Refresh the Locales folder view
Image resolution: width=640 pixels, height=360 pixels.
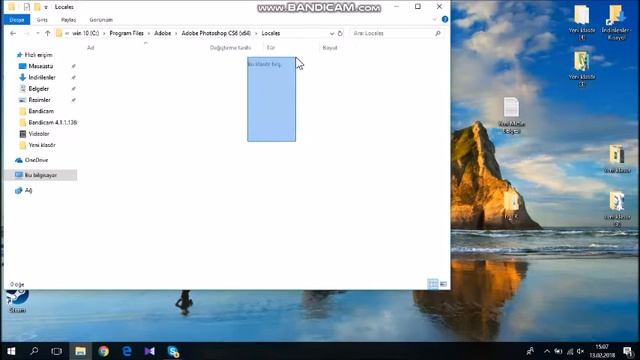[x=340, y=33]
